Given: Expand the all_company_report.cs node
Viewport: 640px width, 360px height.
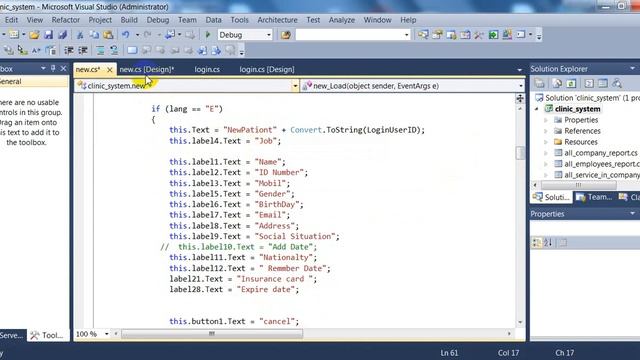Looking at the screenshot, I should coord(546,153).
